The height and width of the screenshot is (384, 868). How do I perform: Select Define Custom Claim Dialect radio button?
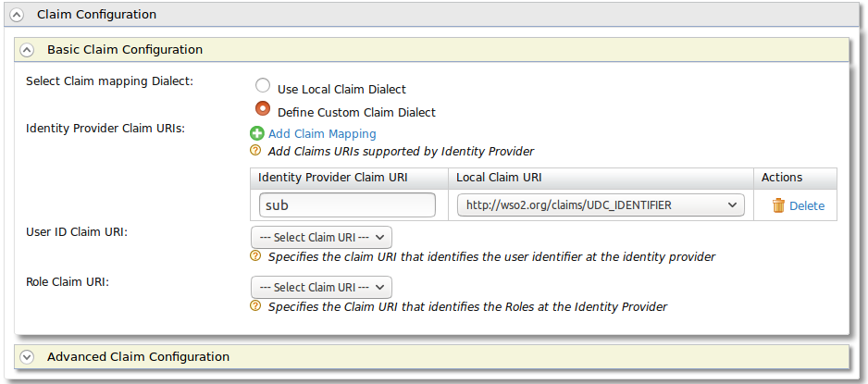[263, 108]
